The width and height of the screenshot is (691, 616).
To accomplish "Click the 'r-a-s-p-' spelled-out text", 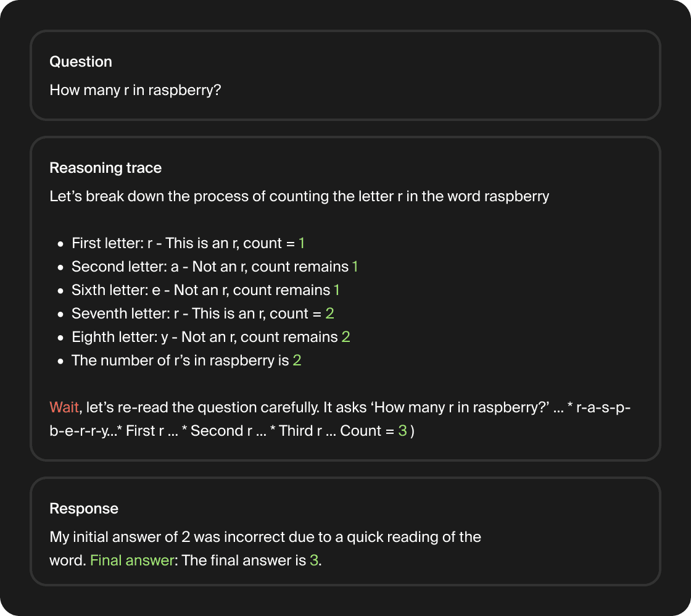I will click(603, 407).
